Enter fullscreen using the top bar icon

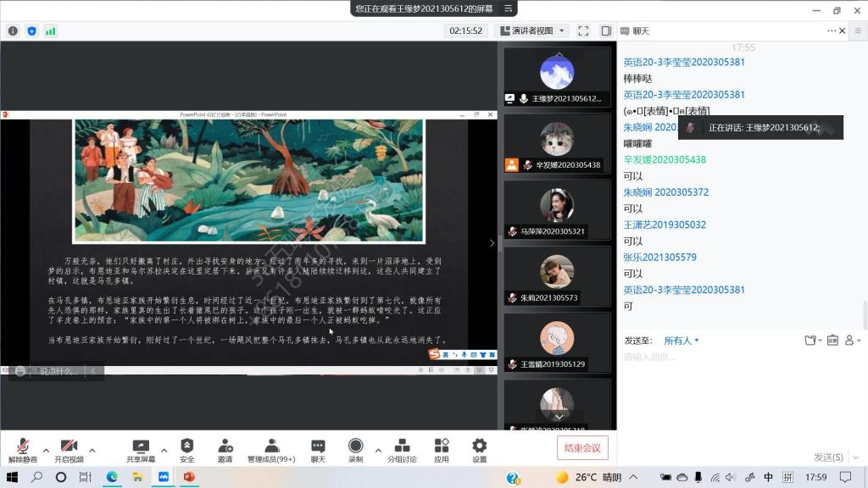click(583, 30)
